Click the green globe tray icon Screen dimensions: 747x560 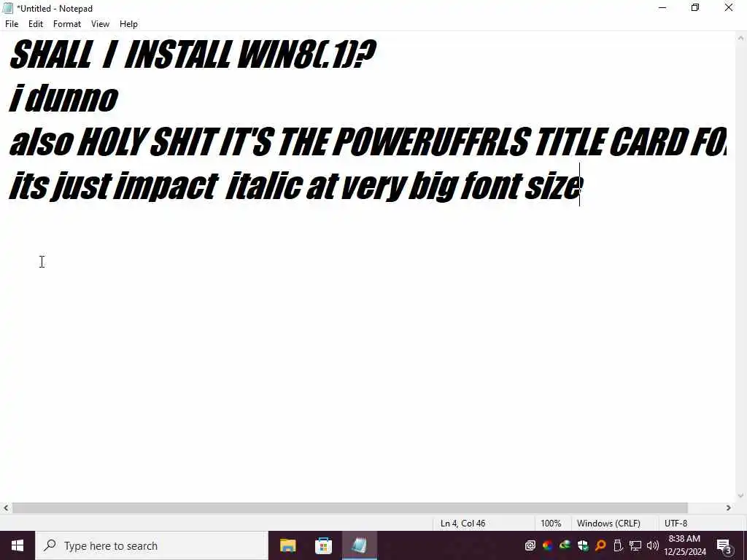(565, 545)
